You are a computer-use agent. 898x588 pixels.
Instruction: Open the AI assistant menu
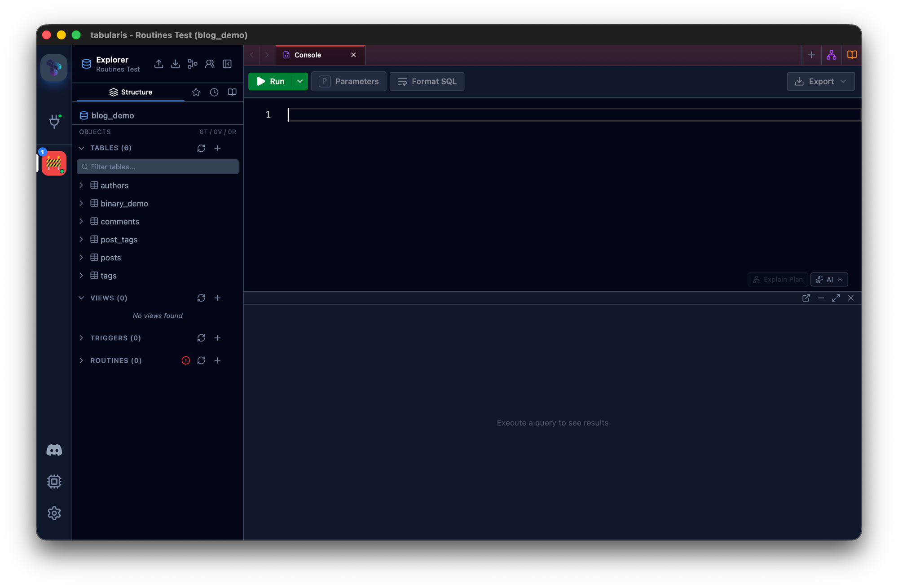point(829,279)
